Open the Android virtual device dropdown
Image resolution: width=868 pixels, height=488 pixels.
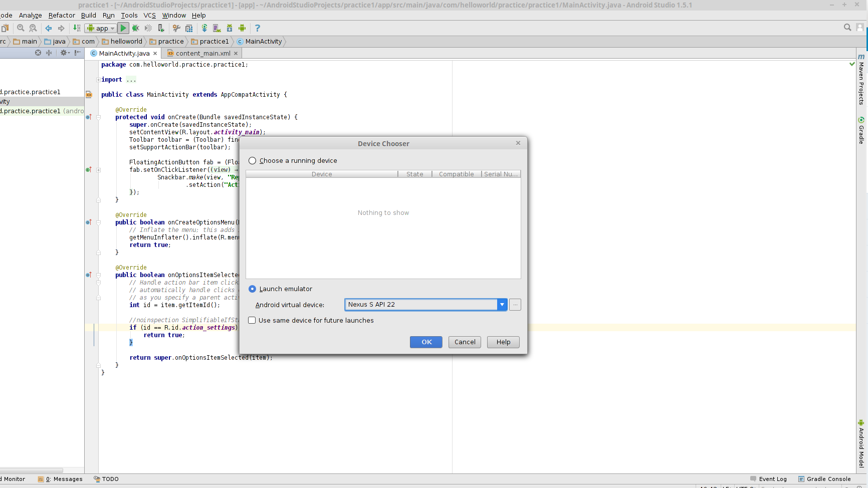pos(502,305)
